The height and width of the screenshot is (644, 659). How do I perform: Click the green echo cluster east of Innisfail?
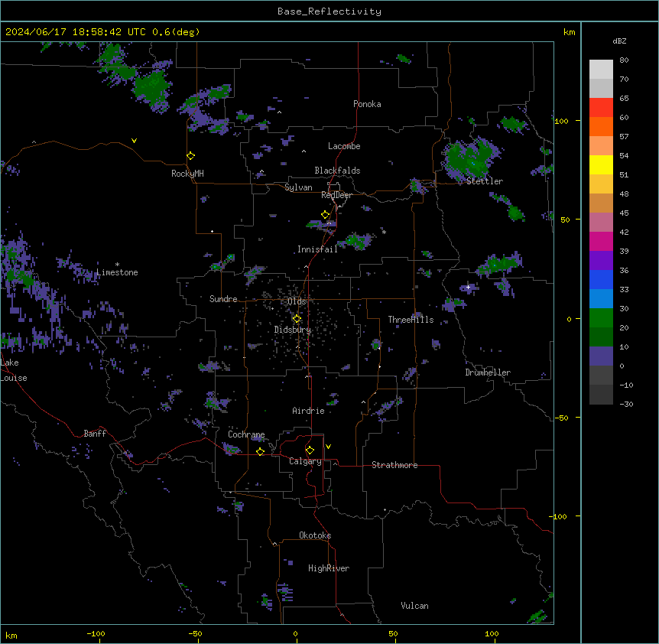point(357,241)
